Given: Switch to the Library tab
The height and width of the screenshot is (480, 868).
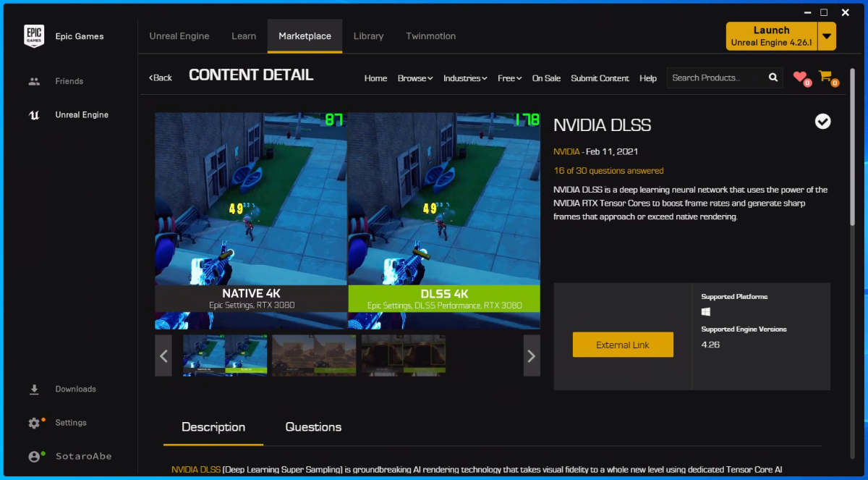Looking at the screenshot, I should pos(368,36).
